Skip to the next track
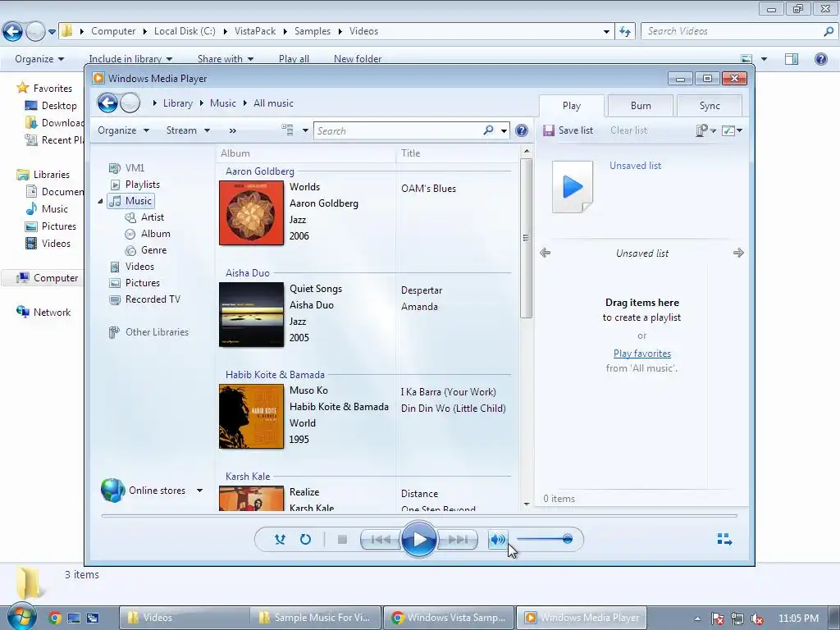 pos(458,540)
